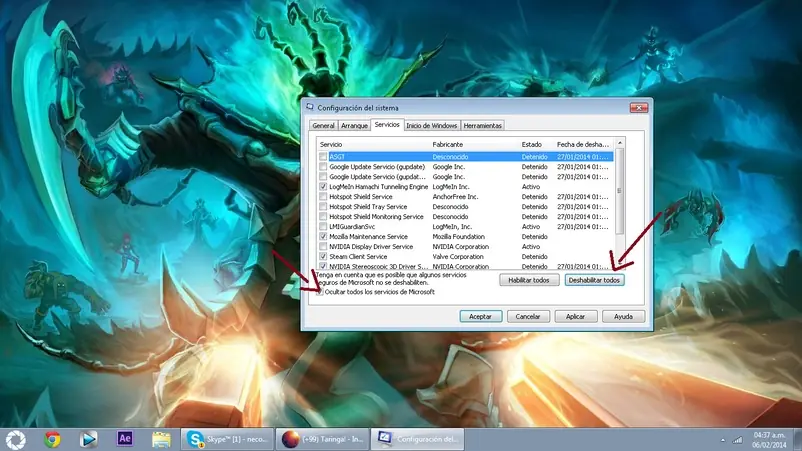Image resolution: width=802 pixels, height=451 pixels.
Task: Launch Adobe After Effects from taskbar
Action: [125, 439]
